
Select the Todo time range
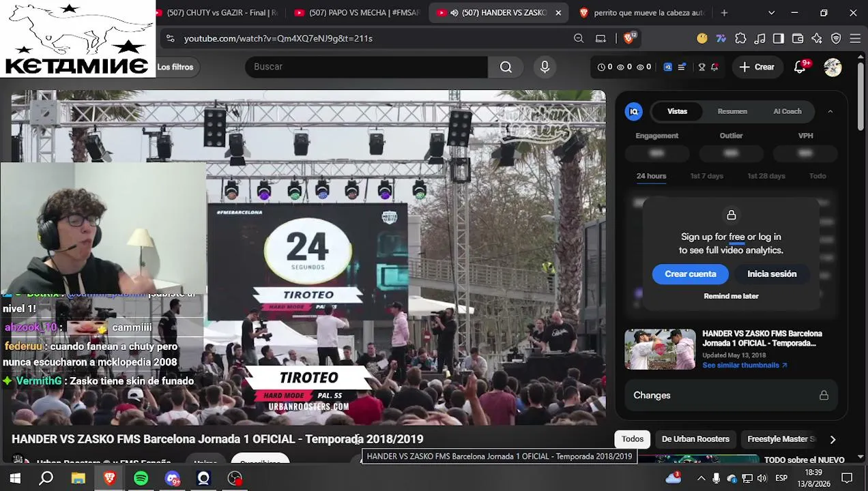(818, 176)
